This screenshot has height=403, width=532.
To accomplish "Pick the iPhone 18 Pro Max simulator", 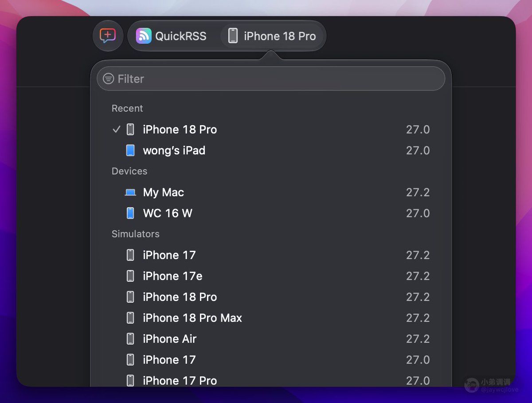I will [x=271, y=318].
